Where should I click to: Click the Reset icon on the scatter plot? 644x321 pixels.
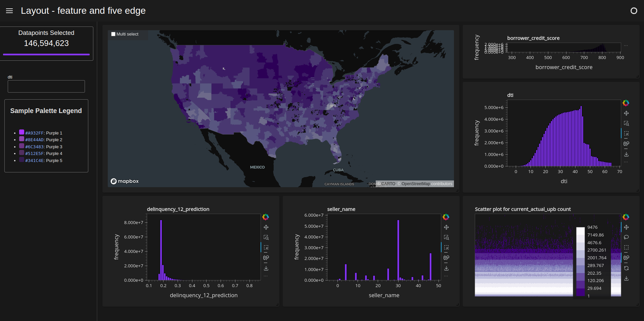coord(626,268)
